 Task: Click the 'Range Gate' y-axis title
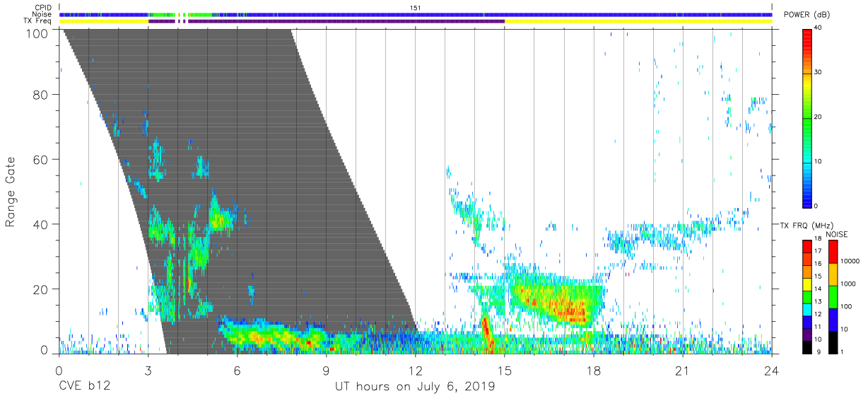[x=11, y=192]
